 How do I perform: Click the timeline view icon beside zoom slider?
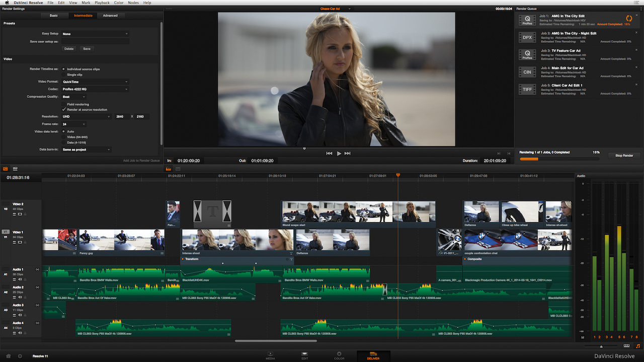(626, 346)
